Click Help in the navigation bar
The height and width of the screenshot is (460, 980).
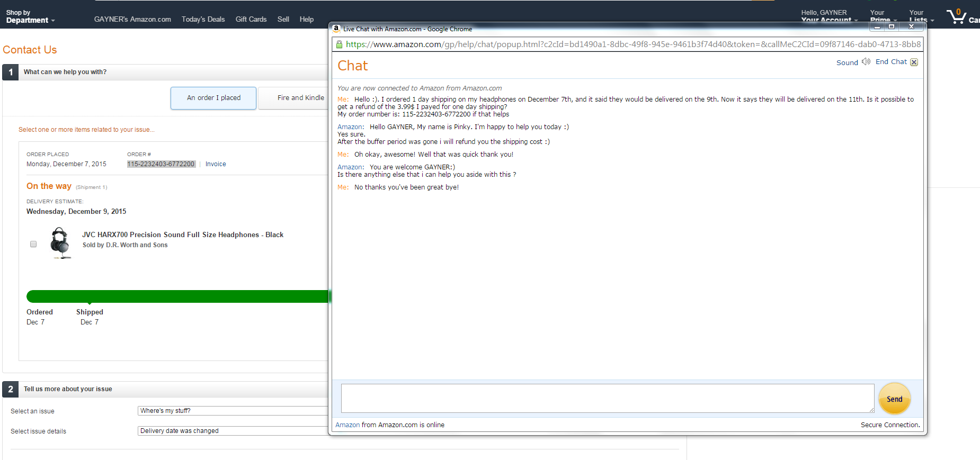pyautogui.click(x=307, y=19)
